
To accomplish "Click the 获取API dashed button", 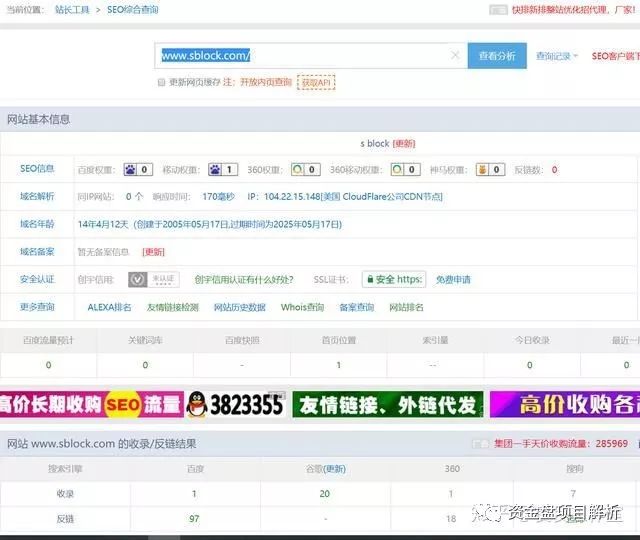I will pyautogui.click(x=316, y=82).
